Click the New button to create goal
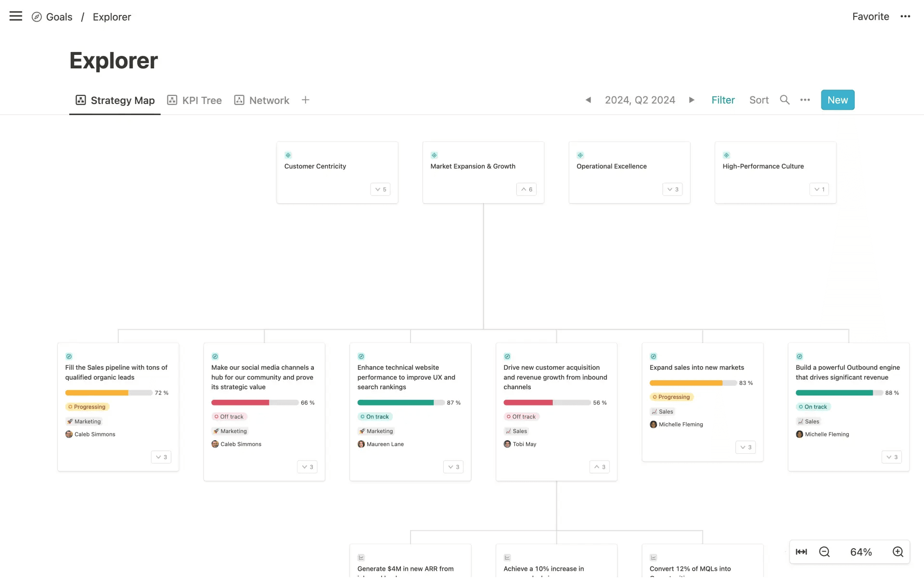924x578 pixels. [x=837, y=100]
